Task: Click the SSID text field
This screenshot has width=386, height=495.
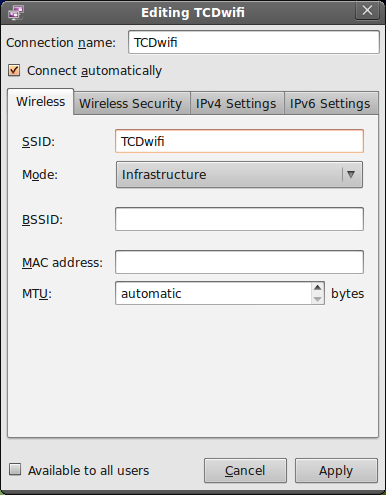Action: pyautogui.click(x=239, y=141)
